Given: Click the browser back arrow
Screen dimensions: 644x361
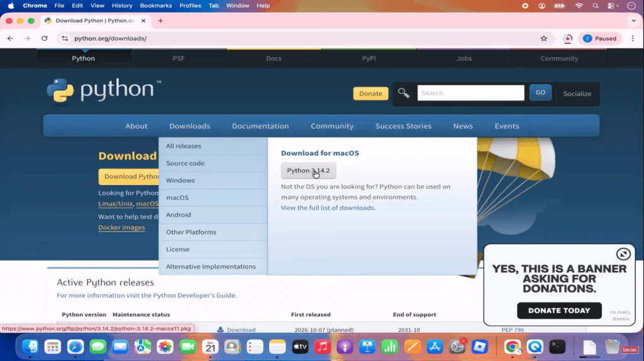Looking at the screenshot, I should click(x=10, y=38).
